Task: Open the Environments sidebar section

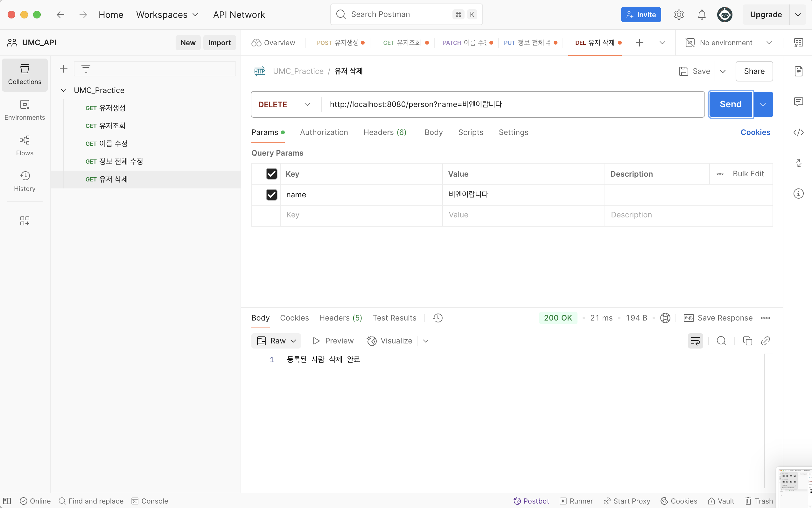Action: point(24,110)
